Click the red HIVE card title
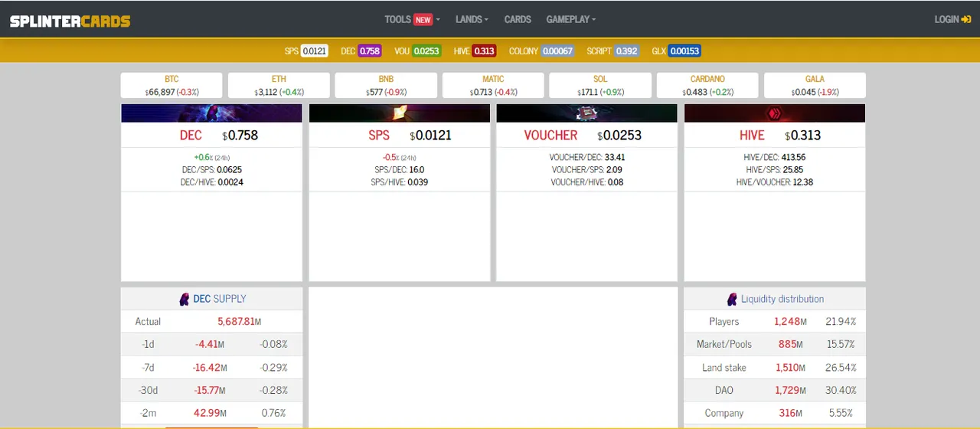The width and height of the screenshot is (980, 429). coord(752,136)
